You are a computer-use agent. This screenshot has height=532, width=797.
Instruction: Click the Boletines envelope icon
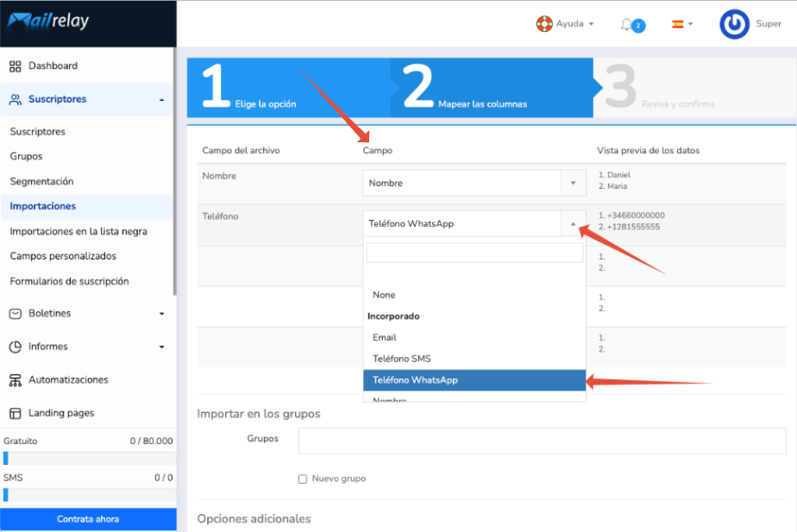point(16,314)
